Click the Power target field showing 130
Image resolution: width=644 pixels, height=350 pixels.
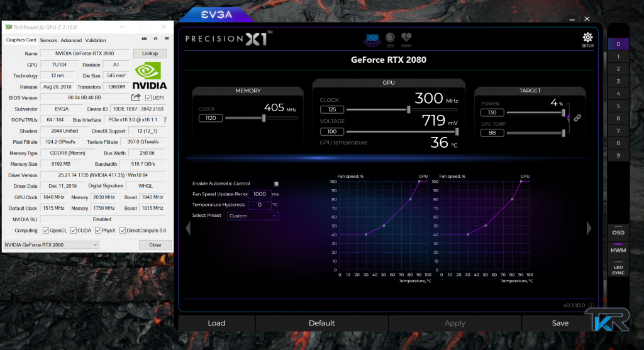click(492, 112)
